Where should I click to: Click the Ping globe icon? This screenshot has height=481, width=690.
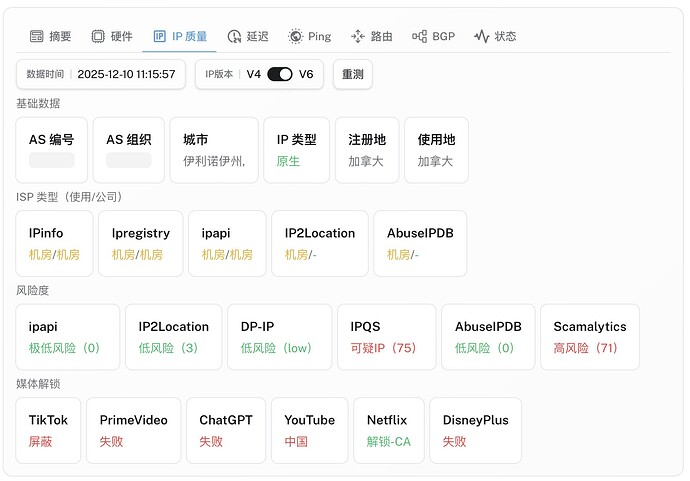(x=295, y=36)
